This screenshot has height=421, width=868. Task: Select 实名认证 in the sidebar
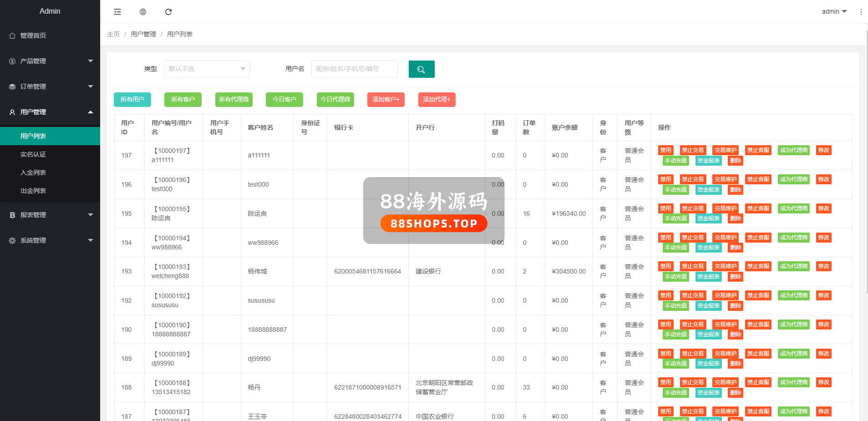click(33, 154)
